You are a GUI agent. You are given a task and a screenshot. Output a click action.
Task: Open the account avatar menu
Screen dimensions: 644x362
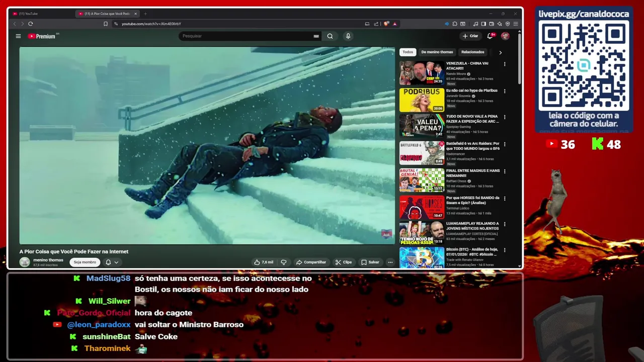click(x=505, y=36)
